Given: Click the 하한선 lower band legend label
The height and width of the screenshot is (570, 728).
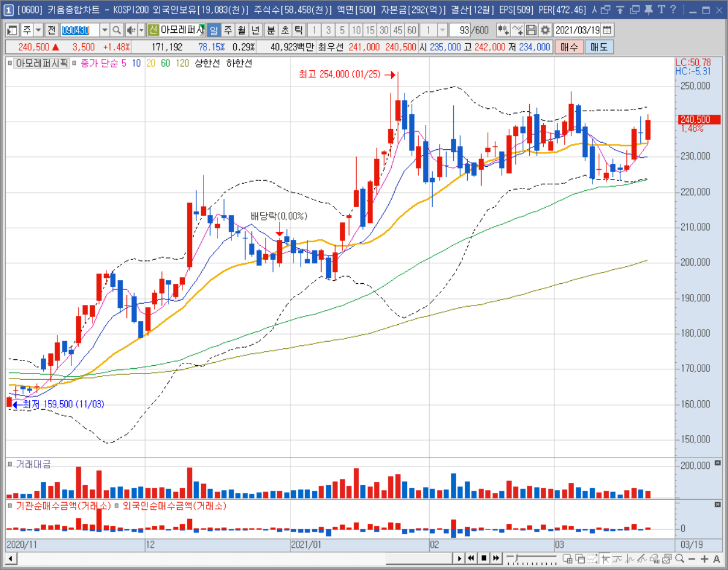Looking at the screenshot, I should [239, 63].
